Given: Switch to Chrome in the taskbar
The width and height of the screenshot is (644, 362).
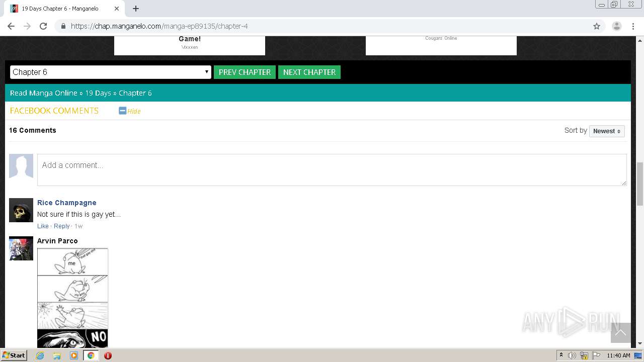Looking at the screenshot, I should click(x=91, y=355).
